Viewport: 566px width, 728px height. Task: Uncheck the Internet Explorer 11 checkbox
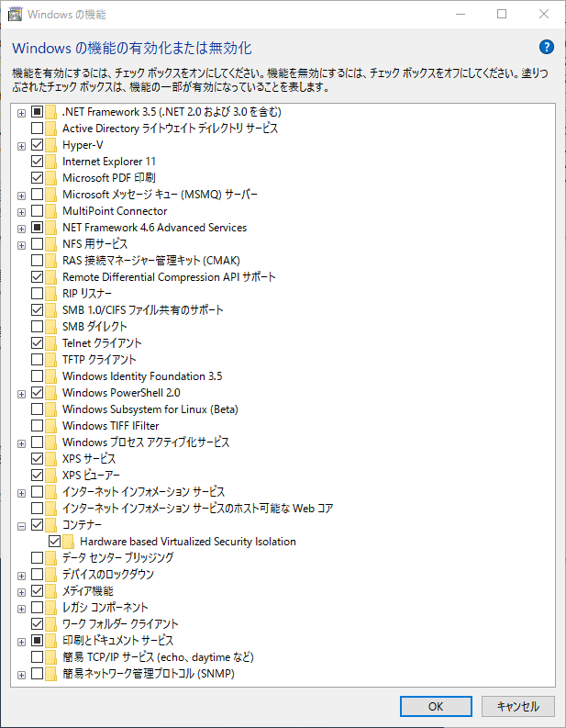[37, 161]
